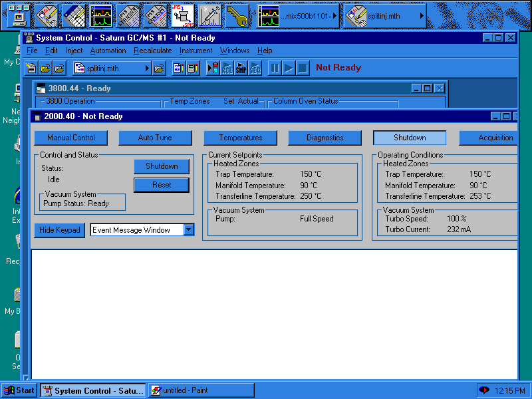Screen dimensions: 532x399
Task: Open the Automation menu
Action: [x=108, y=51]
